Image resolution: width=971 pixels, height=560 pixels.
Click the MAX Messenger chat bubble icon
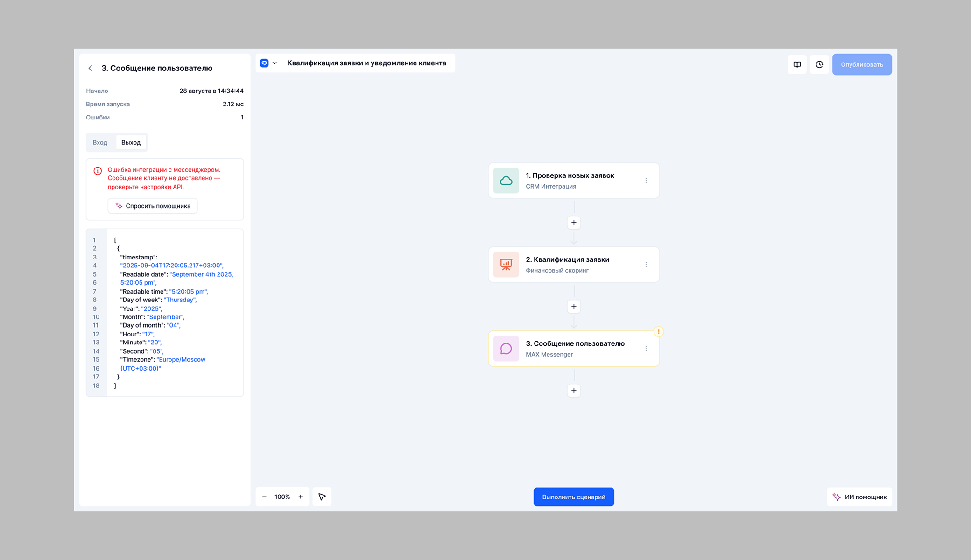coord(506,349)
